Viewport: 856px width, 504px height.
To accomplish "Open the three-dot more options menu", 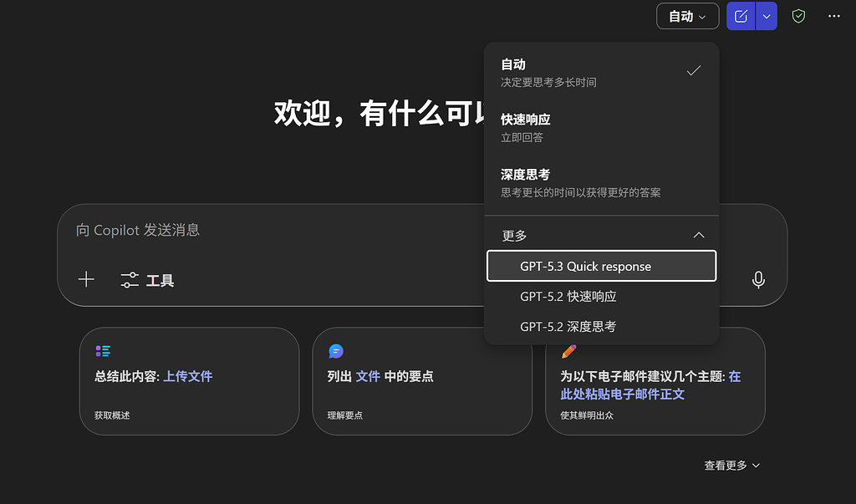I will [x=834, y=17].
